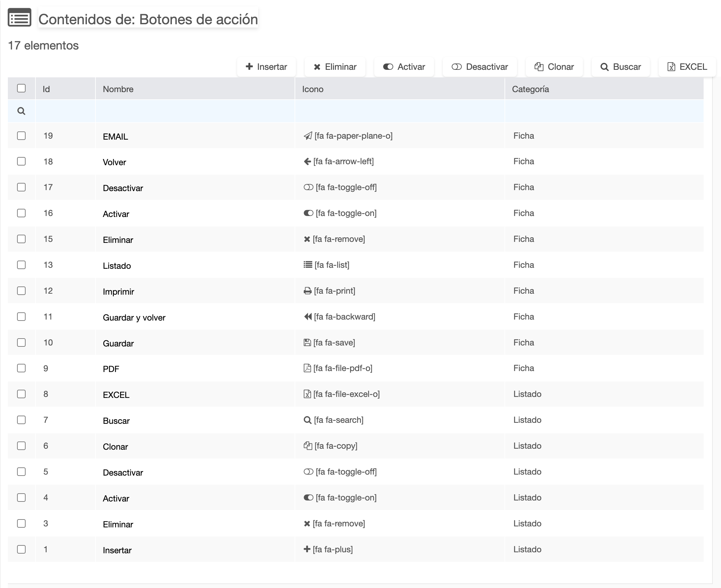Open search with the Buscar button
Screen dimensions: 721x588
pos(620,67)
